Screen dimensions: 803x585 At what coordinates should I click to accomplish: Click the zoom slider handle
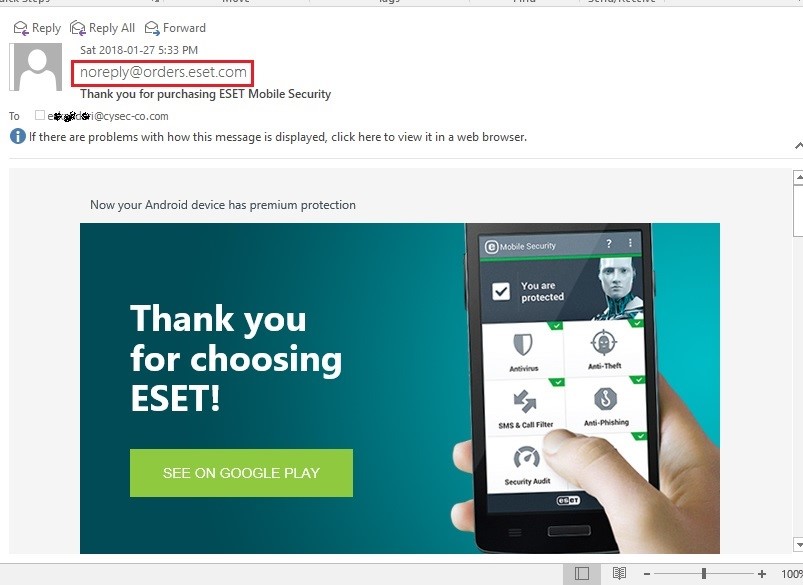click(x=704, y=574)
